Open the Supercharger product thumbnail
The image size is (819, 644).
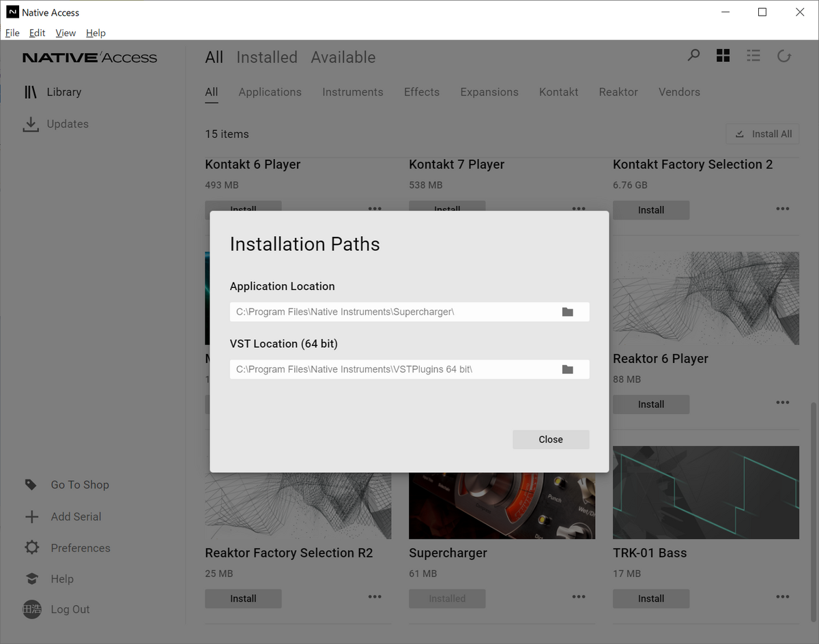tap(502, 506)
